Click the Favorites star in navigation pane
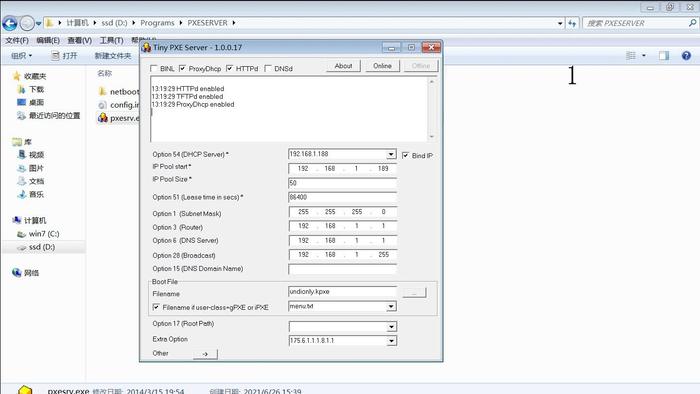 (17, 76)
